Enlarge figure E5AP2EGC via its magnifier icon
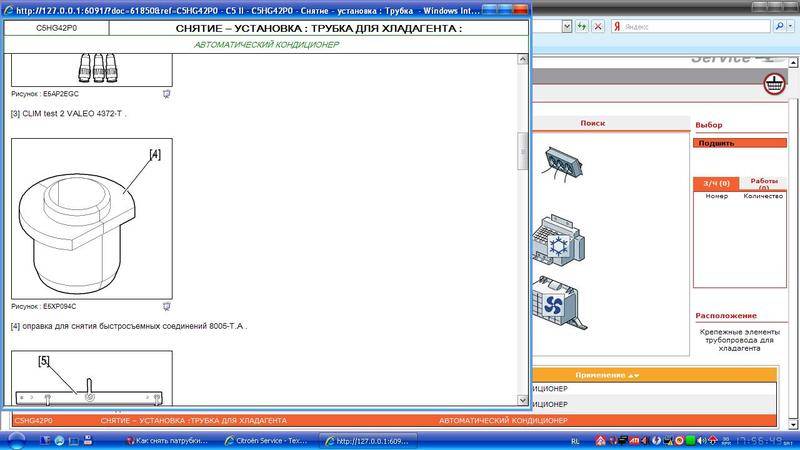 click(168, 93)
